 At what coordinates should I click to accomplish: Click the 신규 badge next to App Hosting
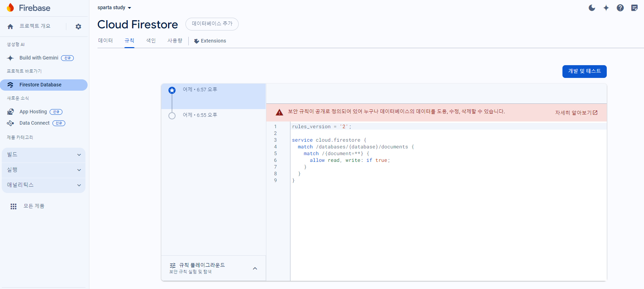tap(56, 112)
